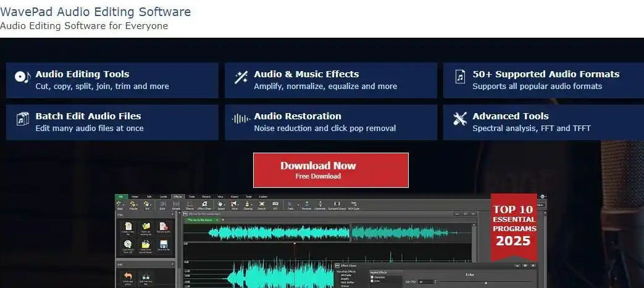Viewport: 644px width, 288px height.
Task: Open the File ribbon tab
Action: pos(121,197)
